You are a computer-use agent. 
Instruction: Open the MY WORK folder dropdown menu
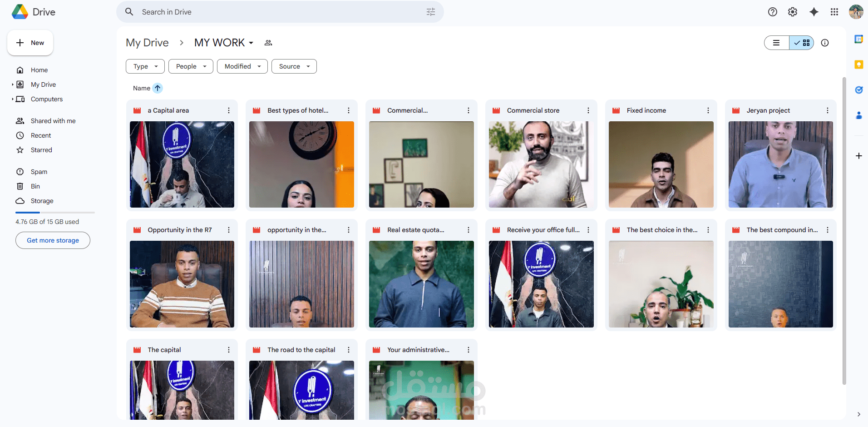(252, 43)
